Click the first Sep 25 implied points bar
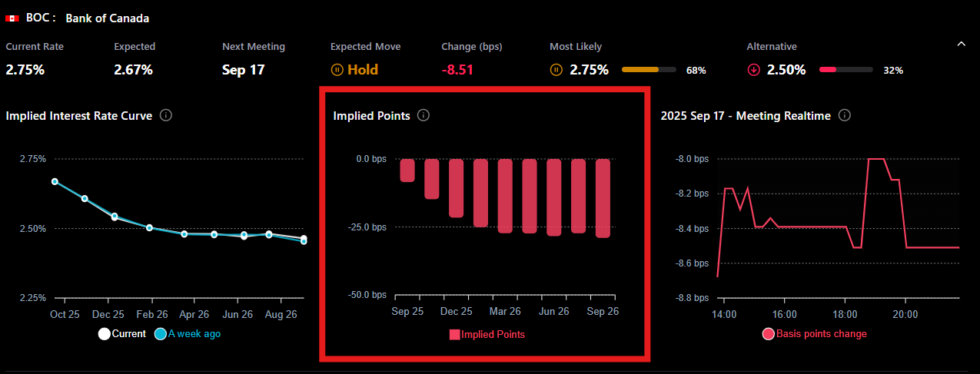The image size is (980, 374). tap(407, 170)
